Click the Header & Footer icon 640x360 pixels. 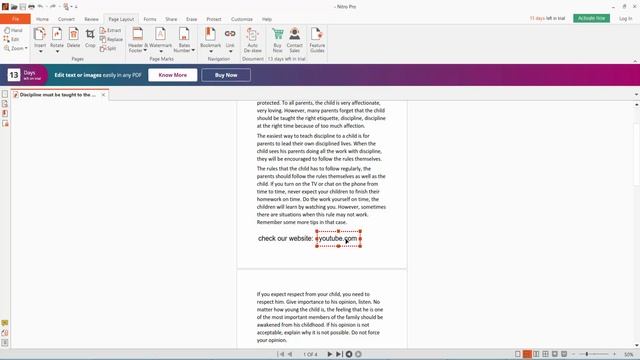(x=138, y=34)
